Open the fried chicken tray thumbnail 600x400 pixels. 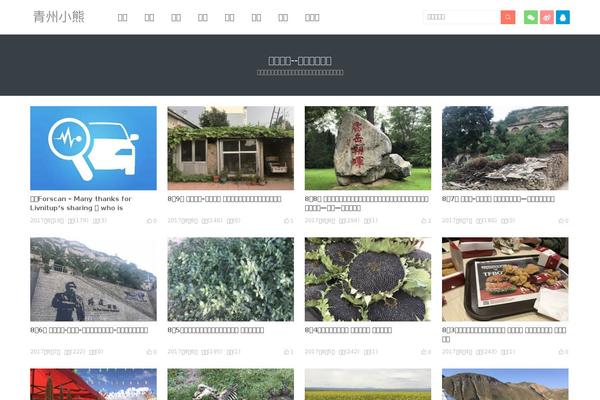505,279
